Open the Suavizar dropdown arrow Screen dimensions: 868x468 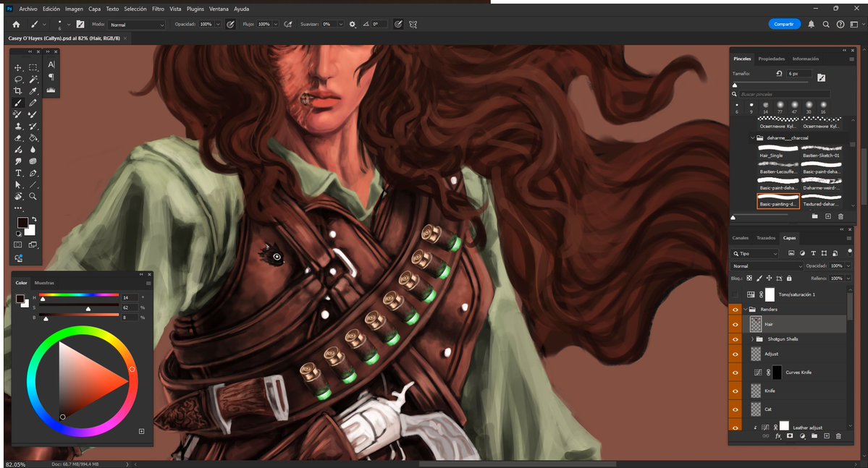coord(340,25)
